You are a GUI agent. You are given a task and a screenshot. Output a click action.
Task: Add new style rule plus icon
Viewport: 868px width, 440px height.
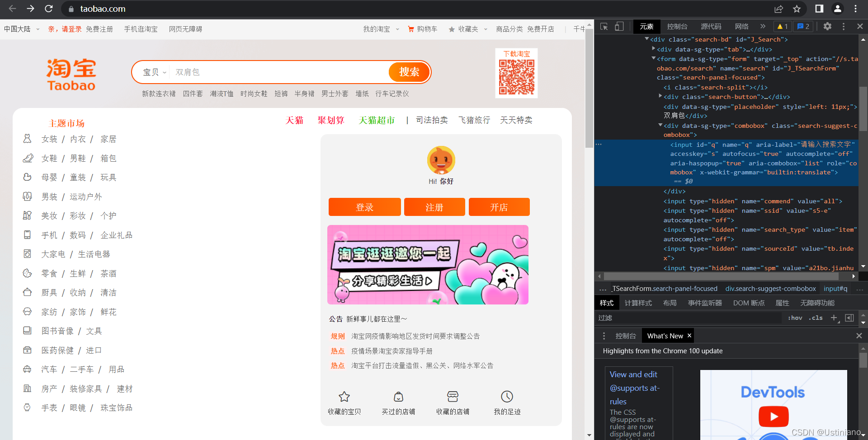point(834,318)
